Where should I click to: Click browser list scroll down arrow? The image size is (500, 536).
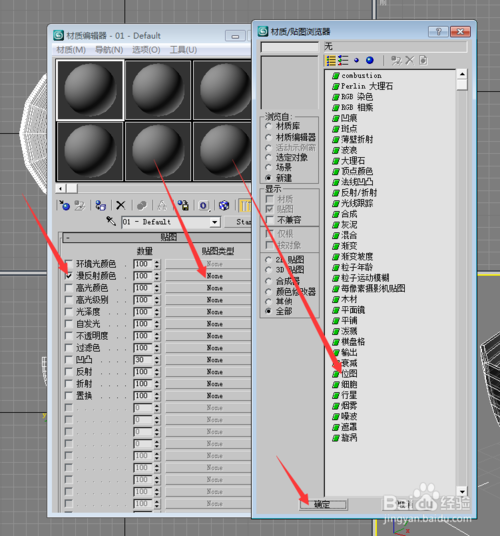click(x=462, y=492)
